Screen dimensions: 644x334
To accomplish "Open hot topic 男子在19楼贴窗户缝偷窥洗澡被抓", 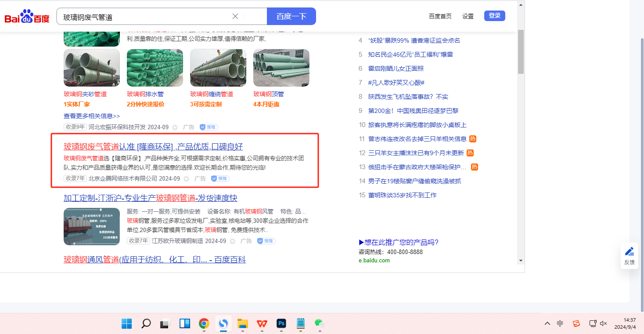I will pyautogui.click(x=415, y=181).
